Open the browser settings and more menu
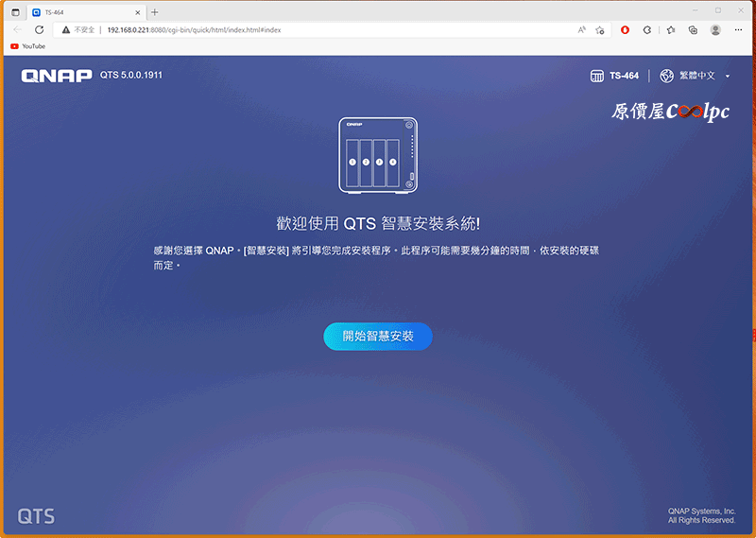Viewport: 756px width, 538px height. [738, 30]
